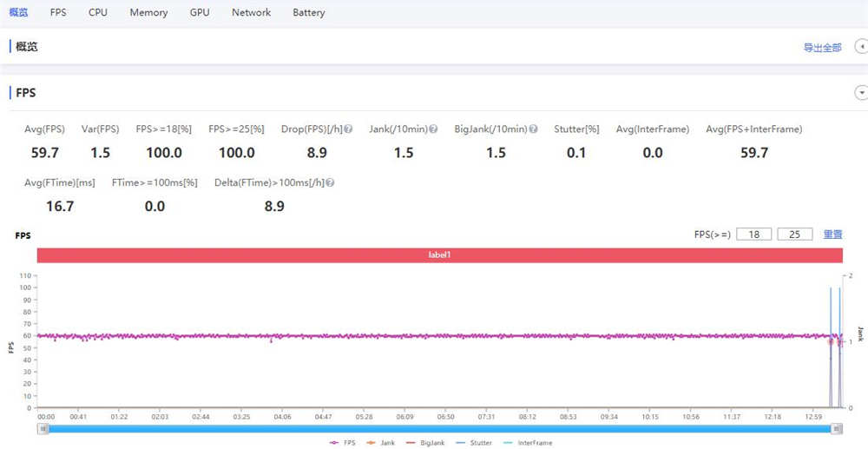Switch to the CPU tab
The height and width of the screenshot is (449, 868).
(x=98, y=12)
